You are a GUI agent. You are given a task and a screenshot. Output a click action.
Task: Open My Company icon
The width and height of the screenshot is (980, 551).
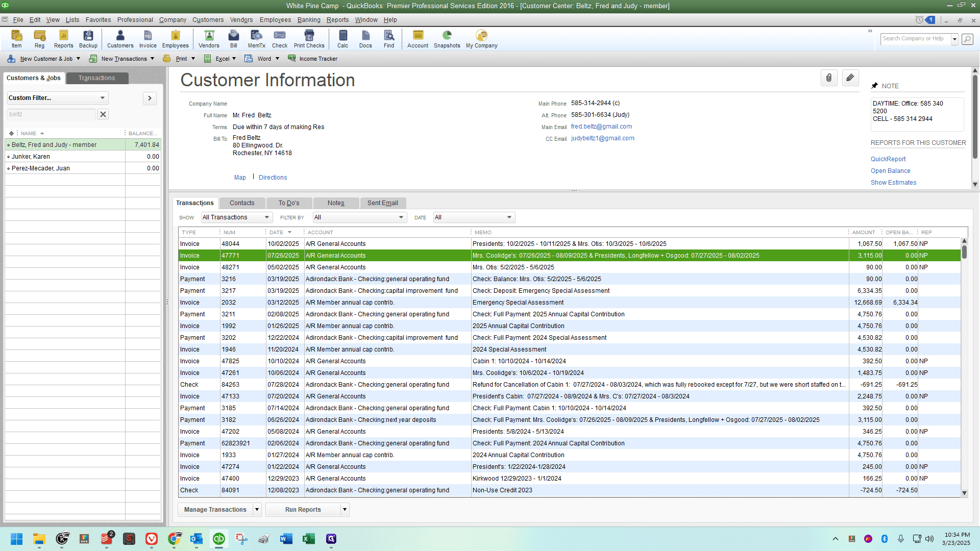[x=482, y=39]
